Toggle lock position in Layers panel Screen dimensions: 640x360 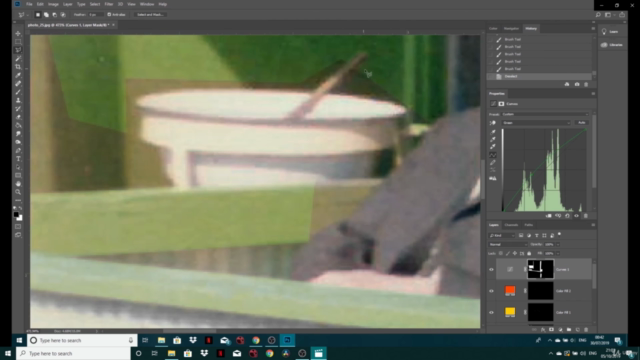tap(515, 253)
